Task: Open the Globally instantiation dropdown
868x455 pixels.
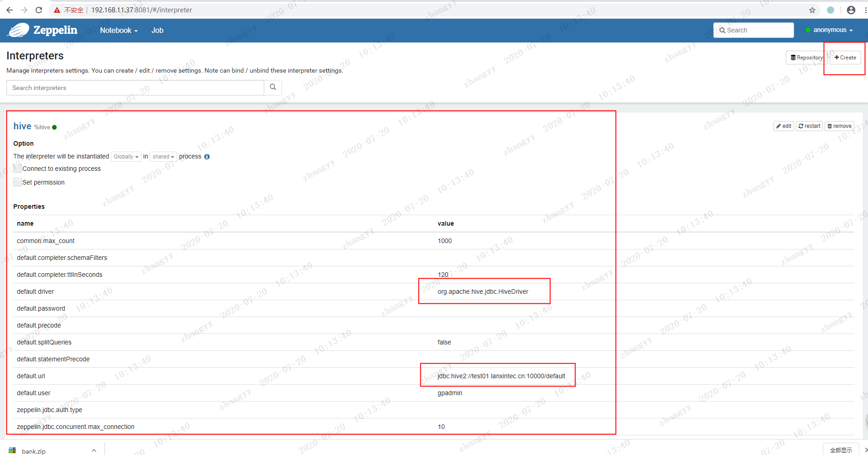Action: point(126,157)
